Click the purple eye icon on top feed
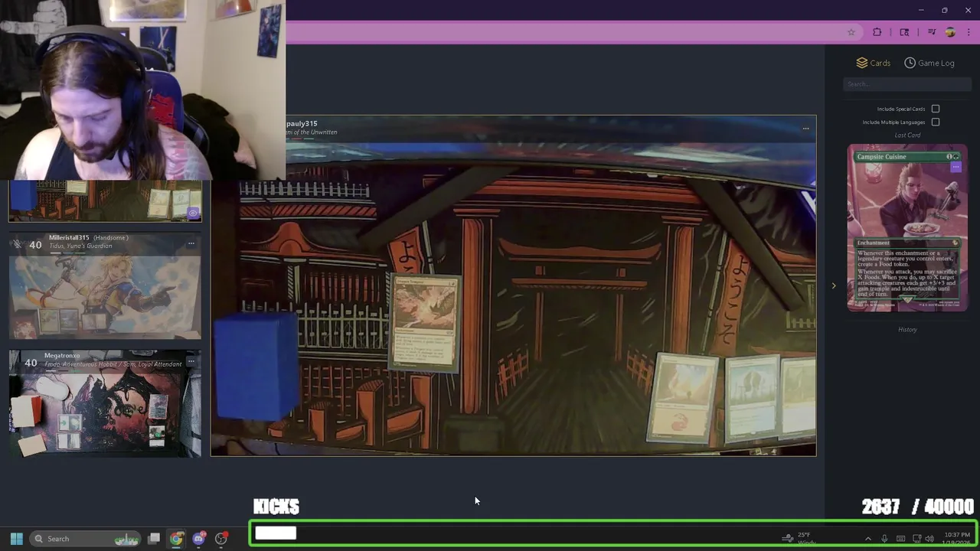This screenshot has height=551, width=980. click(x=193, y=213)
